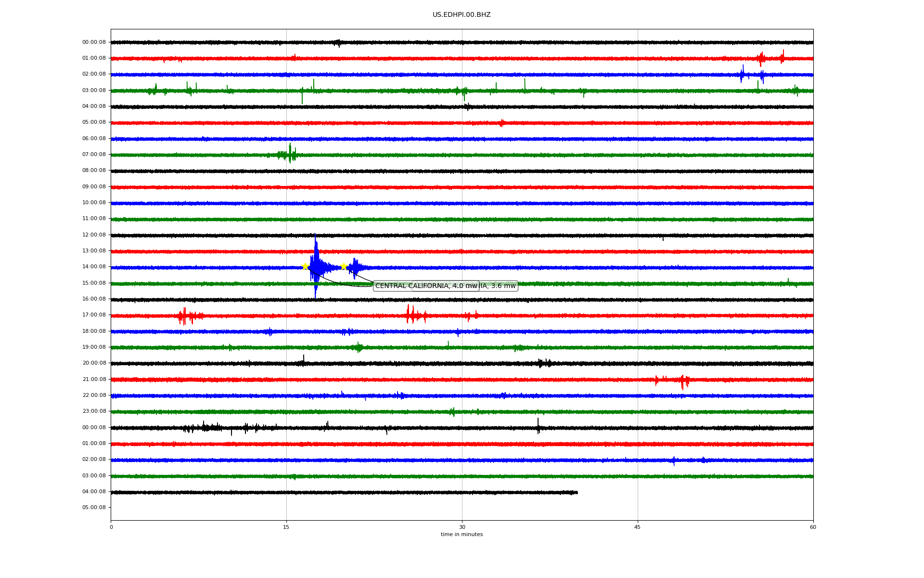
Task: Click the second yellow star event marker
Action: tap(344, 266)
